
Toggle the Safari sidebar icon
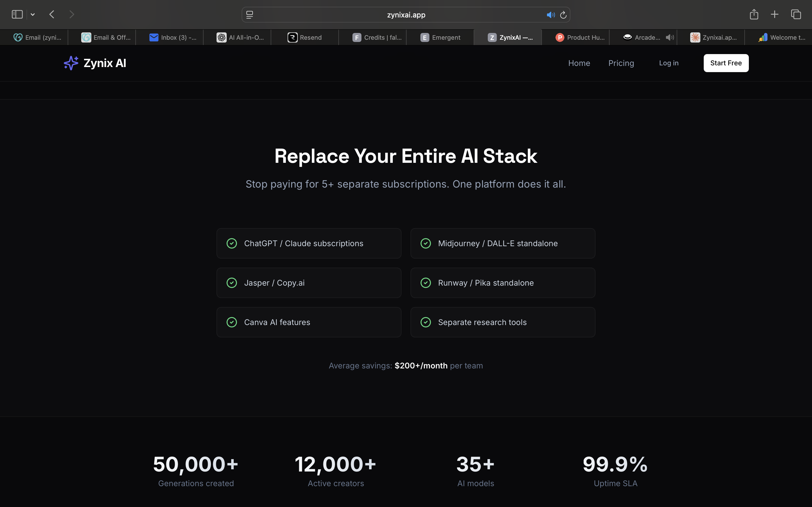pos(17,14)
